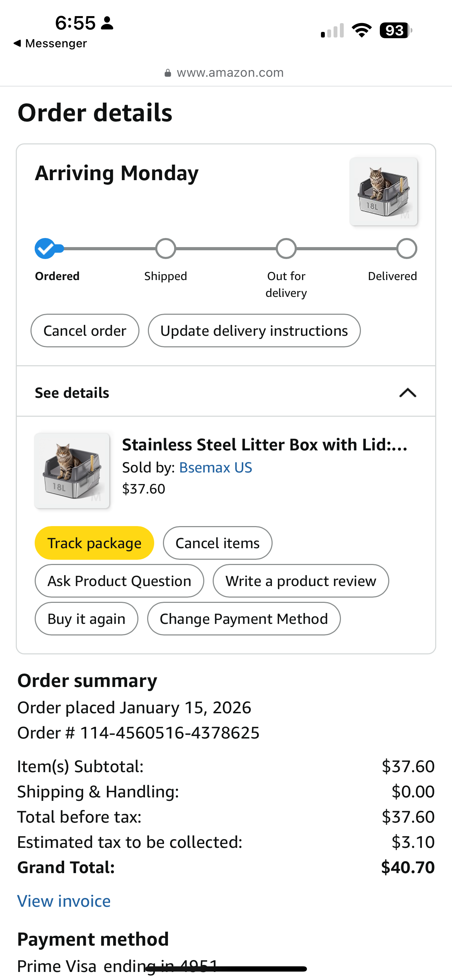Tap the amazon.com address bar

point(230,73)
